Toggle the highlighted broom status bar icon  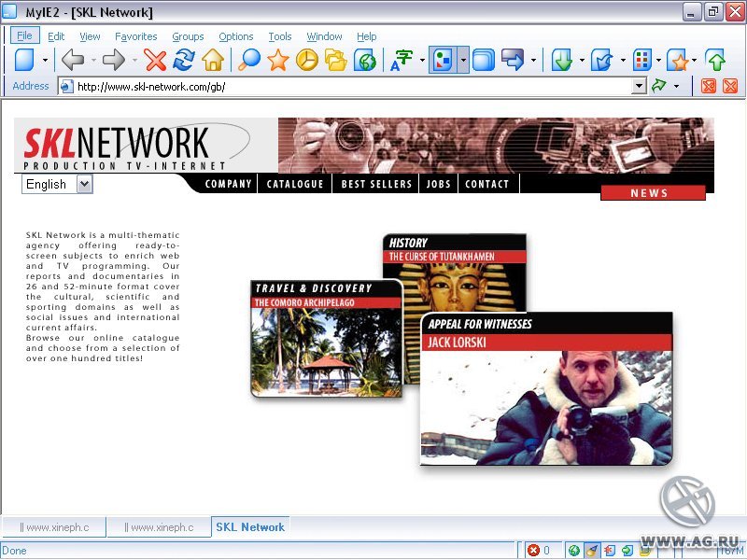[592, 550]
